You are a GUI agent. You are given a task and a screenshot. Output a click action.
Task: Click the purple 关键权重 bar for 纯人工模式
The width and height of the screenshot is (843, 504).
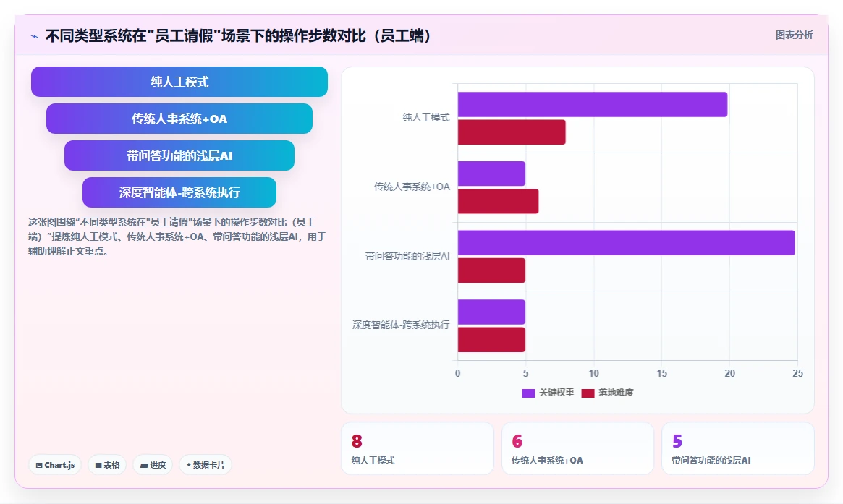point(593,104)
